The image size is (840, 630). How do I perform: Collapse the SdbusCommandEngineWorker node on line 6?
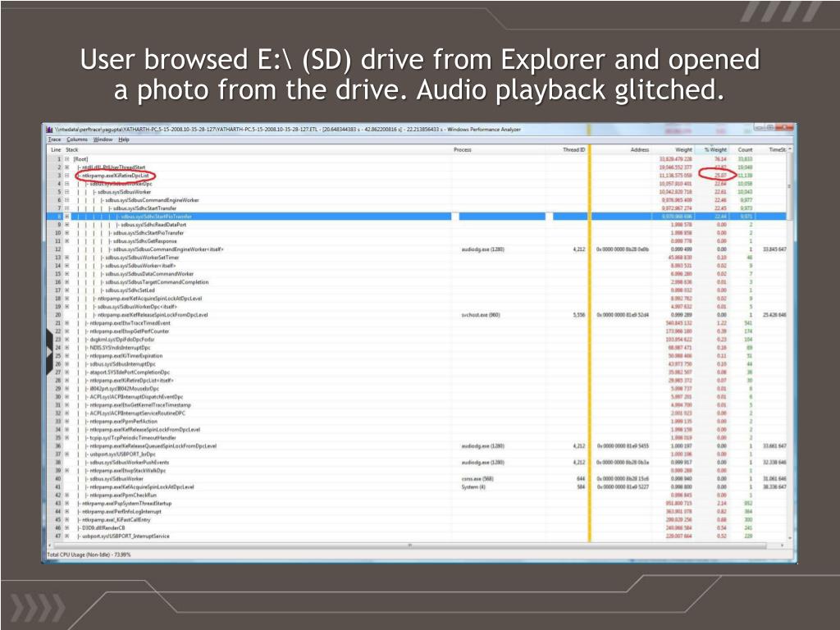point(67,200)
